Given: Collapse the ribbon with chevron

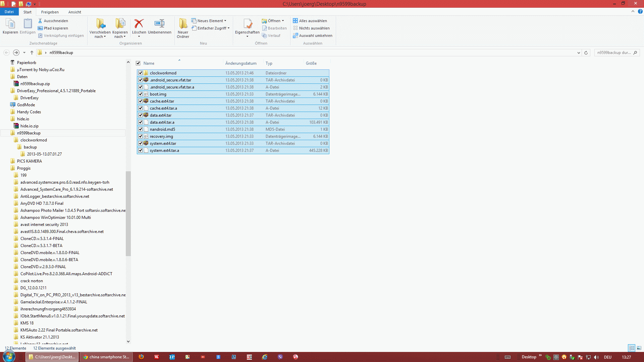Looking at the screenshot, I should tap(633, 11).
